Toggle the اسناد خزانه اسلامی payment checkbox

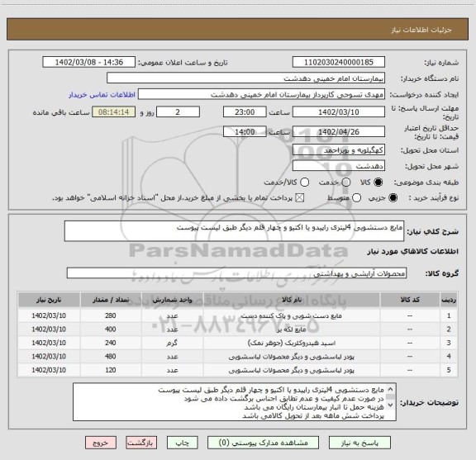[x=300, y=198]
